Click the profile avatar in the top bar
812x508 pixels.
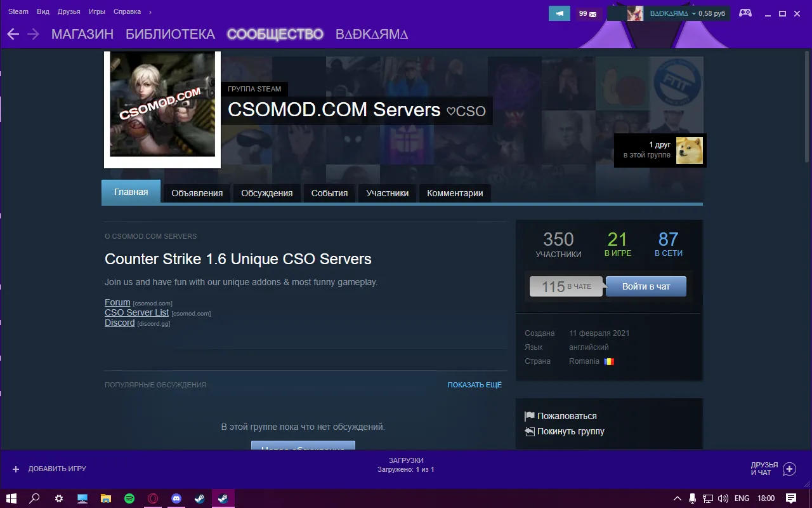635,13
